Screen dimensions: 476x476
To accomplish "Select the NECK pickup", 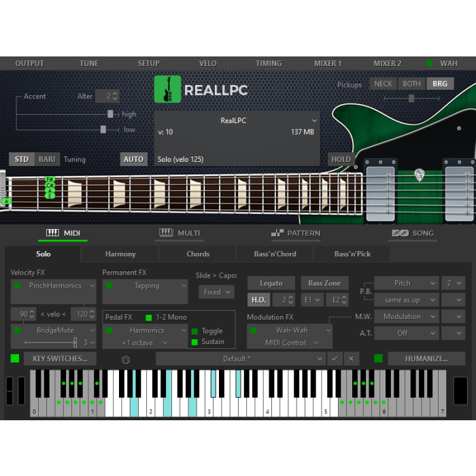I will [383, 84].
